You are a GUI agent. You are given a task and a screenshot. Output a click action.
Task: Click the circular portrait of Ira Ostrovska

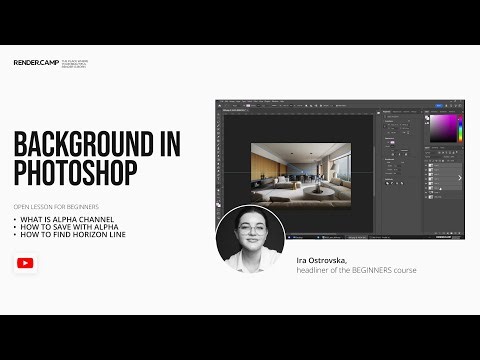pyautogui.click(x=251, y=239)
